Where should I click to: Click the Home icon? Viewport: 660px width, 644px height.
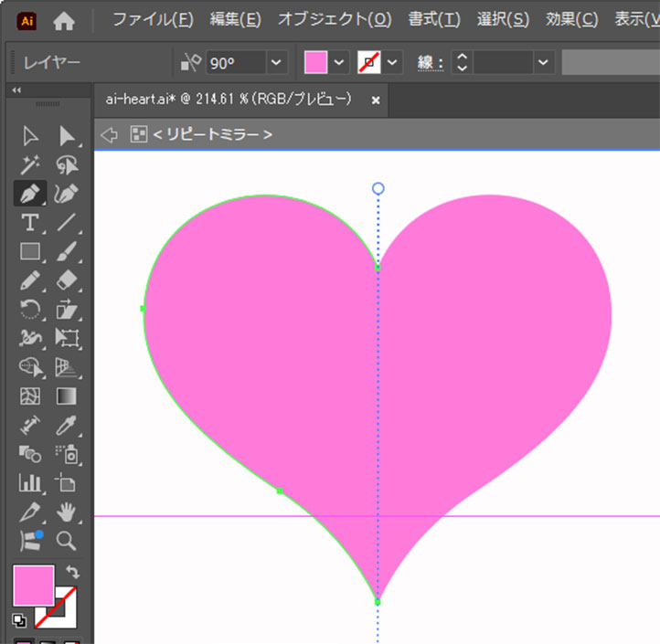[64, 20]
